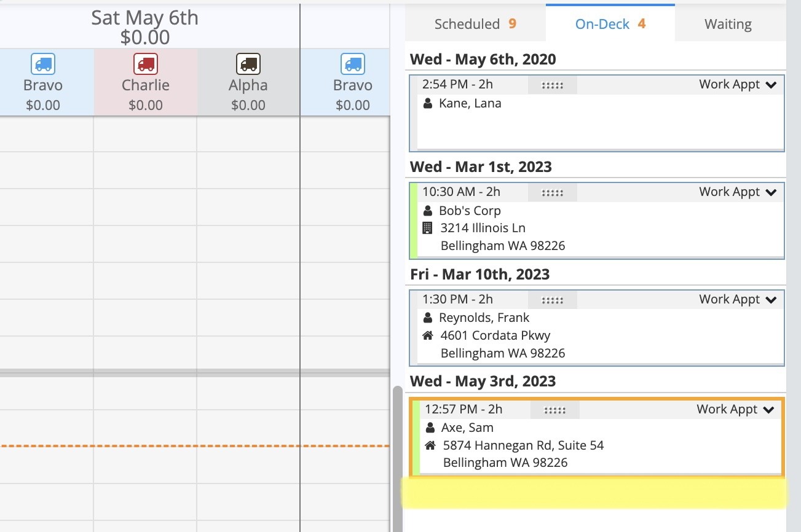The height and width of the screenshot is (532, 801).
Task: Click the dark Alpha truck icon
Action: tap(248, 64)
